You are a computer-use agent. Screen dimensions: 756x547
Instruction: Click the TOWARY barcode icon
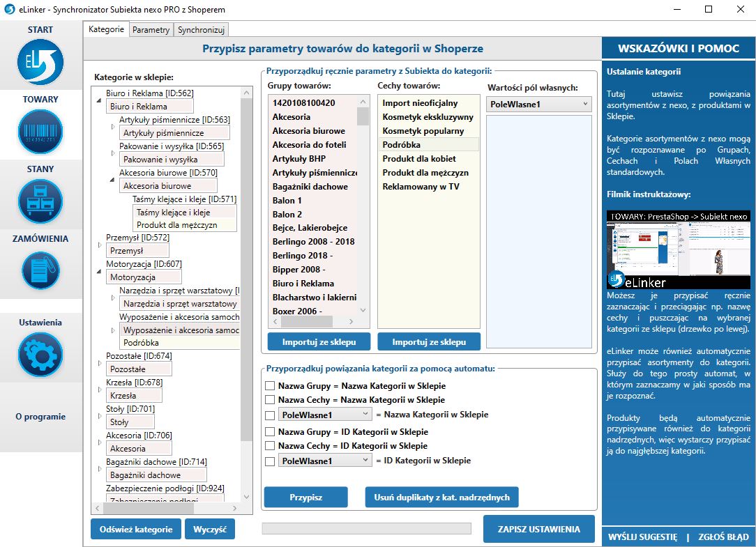pos(40,132)
